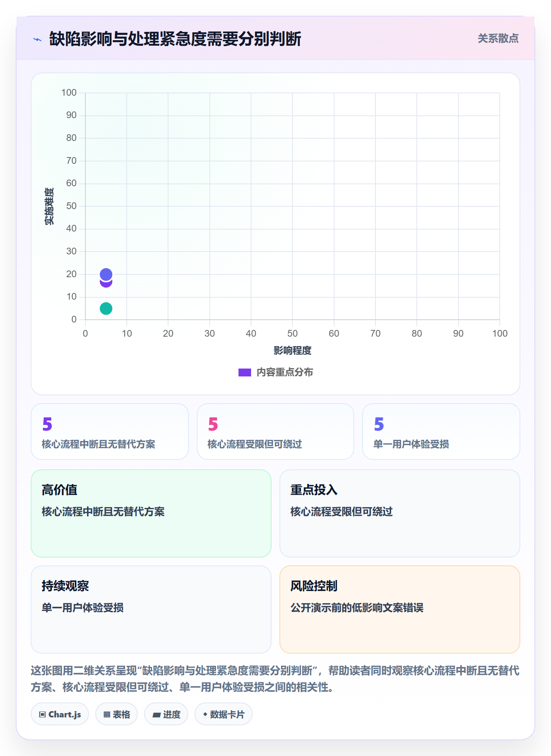Select the 进度 tag
The height and width of the screenshot is (756, 551).
tap(166, 714)
